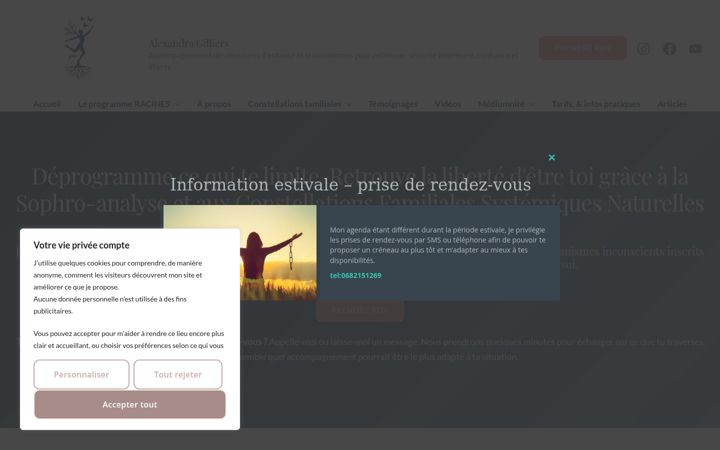
Task: Open Le programme RACINES menu
Action: point(124,104)
